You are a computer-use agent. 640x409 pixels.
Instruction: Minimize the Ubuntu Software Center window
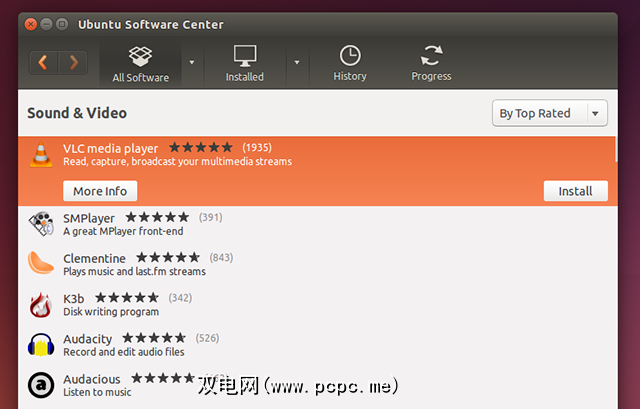(47, 24)
